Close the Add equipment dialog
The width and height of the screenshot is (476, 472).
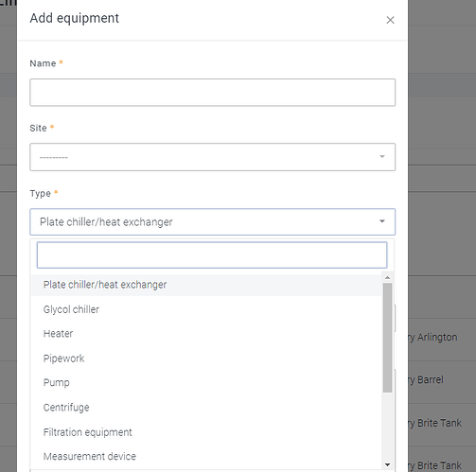[x=390, y=20]
